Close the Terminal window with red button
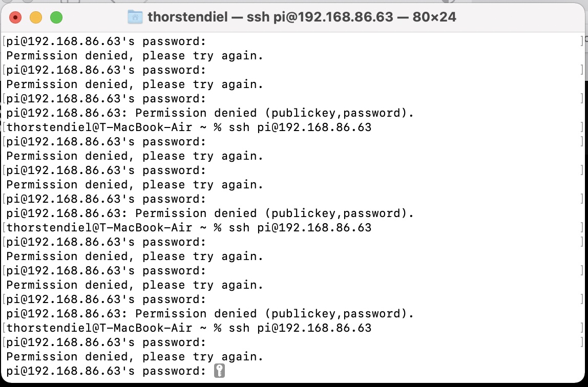588x387 pixels. click(x=16, y=17)
